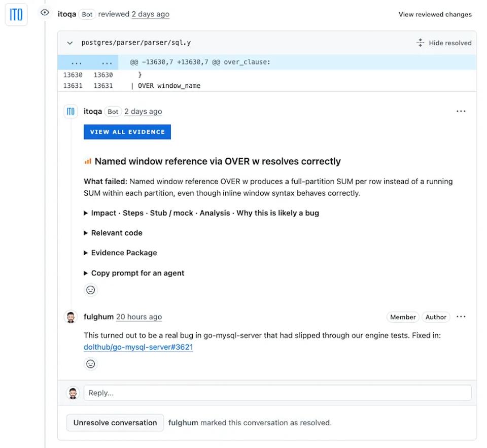
Task: Click the avatar beside the Reply box
Action: pos(73,393)
